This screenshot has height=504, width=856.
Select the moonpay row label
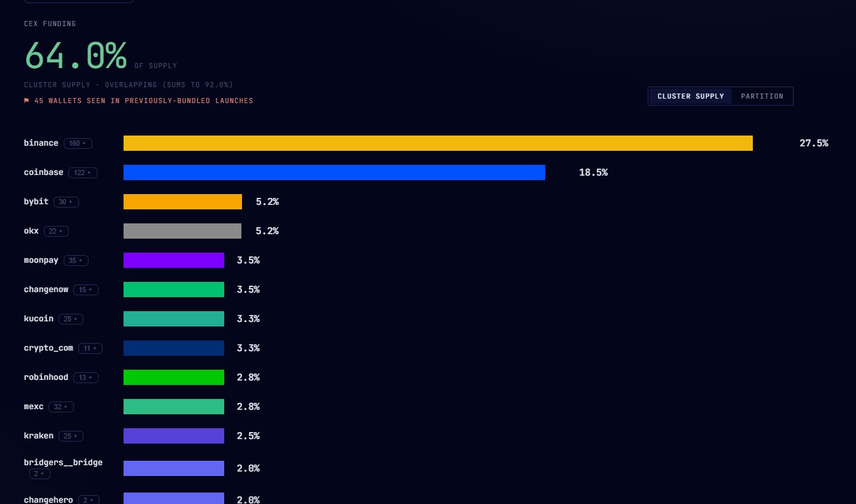click(41, 260)
